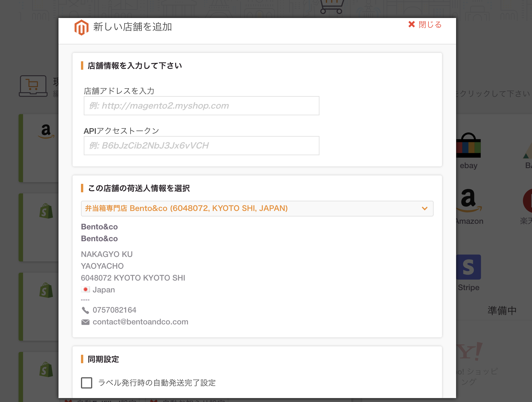Click the 準備中 label in background

[502, 311]
